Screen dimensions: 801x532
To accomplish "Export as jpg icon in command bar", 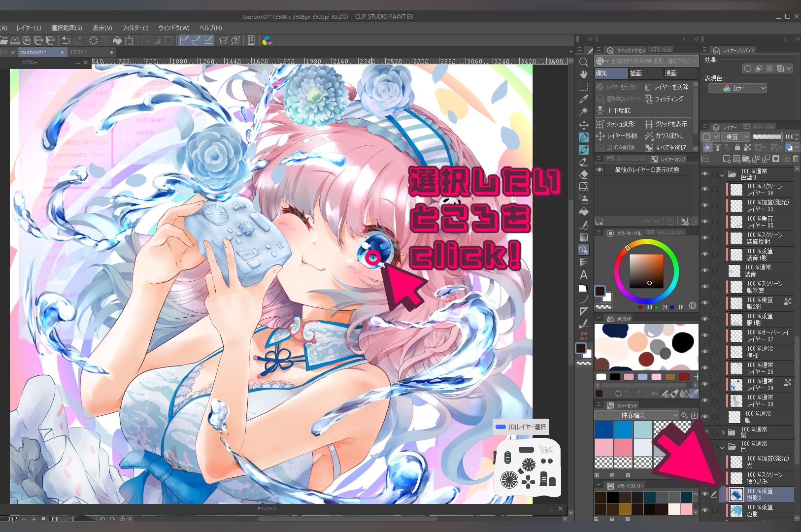I will 27,40.
